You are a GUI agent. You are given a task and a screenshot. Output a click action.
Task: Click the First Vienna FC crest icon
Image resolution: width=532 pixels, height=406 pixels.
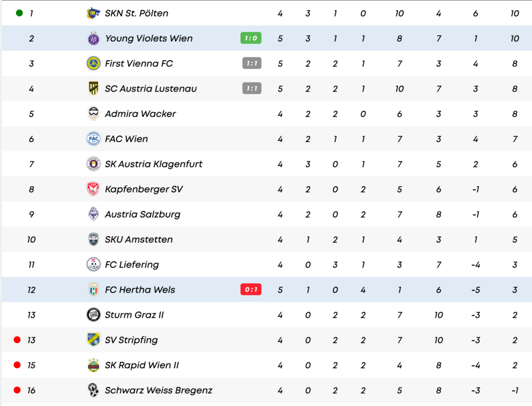point(94,63)
